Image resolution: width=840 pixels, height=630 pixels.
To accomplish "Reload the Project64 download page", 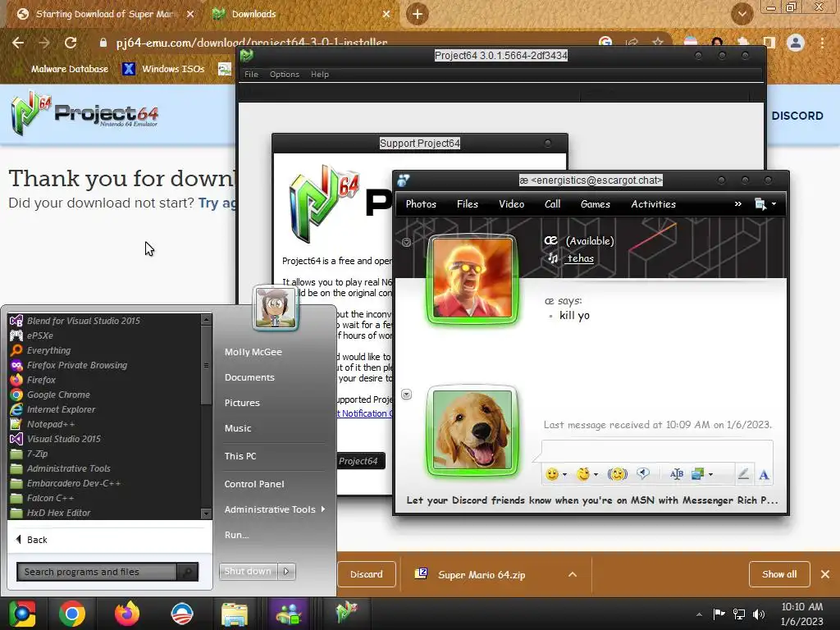I will click(x=71, y=43).
